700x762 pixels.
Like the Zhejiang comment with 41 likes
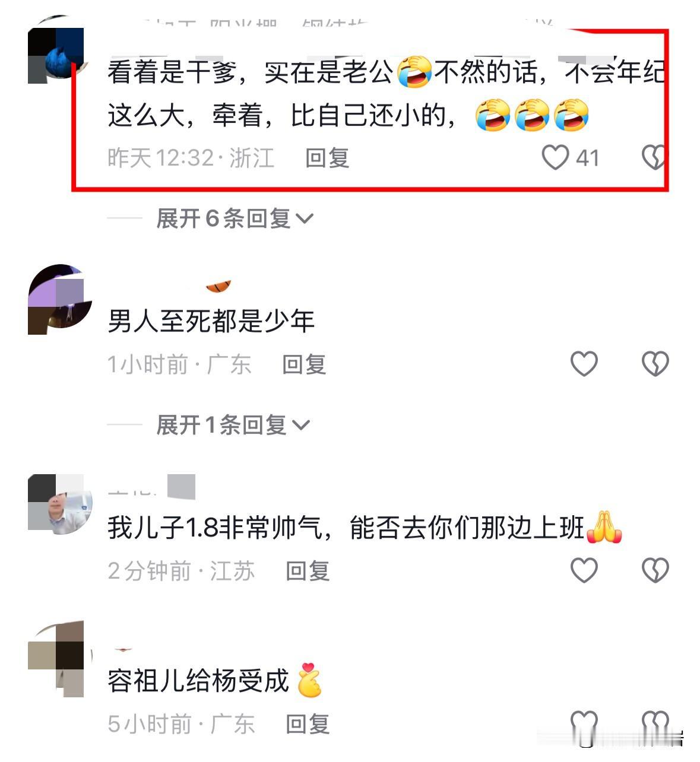point(555,158)
